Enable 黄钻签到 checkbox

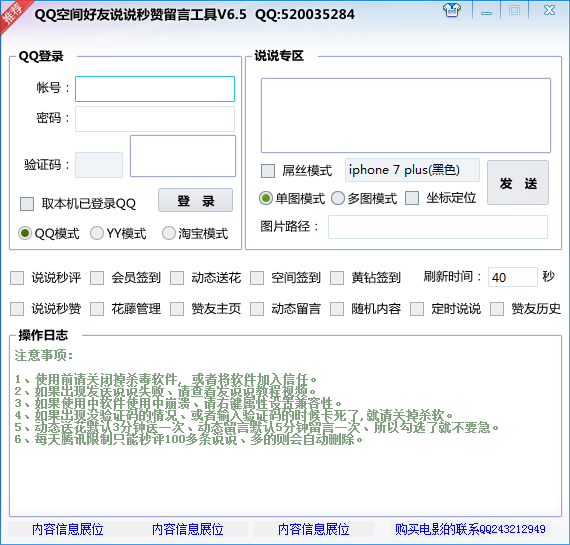click(337, 278)
